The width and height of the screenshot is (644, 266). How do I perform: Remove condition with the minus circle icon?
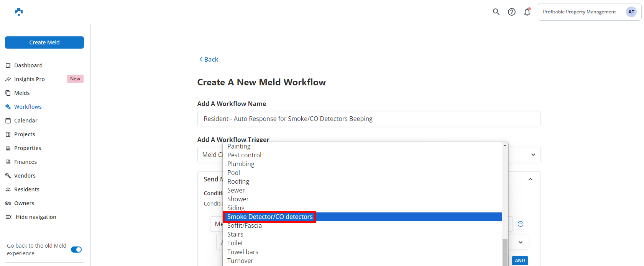(521, 224)
